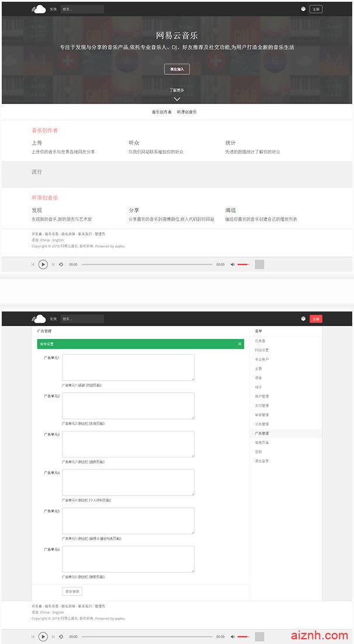Select 用户管理 from the sidebar menu

click(261, 396)
